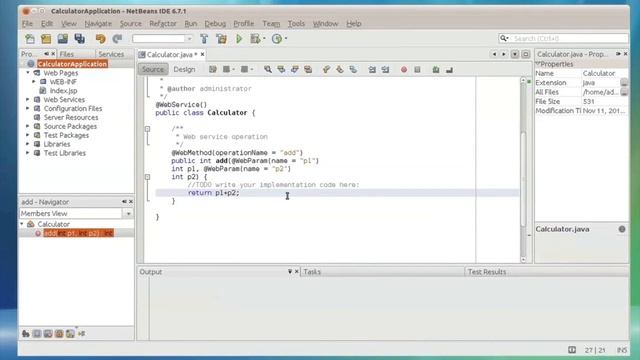The height and width of the screenshot is (360, 640).
Task: Open the File menu
Action: tap(27, 24)
